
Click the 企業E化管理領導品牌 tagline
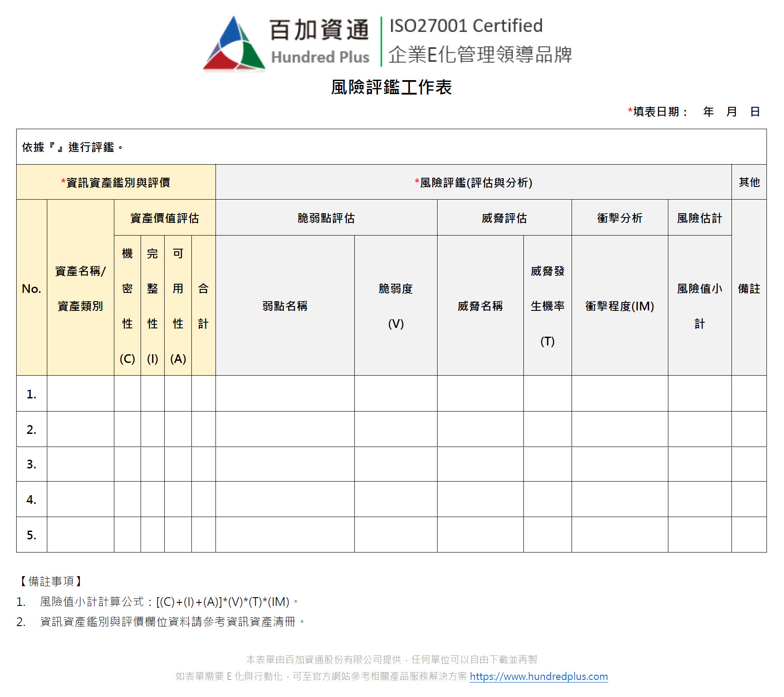(x=481, y=55)
